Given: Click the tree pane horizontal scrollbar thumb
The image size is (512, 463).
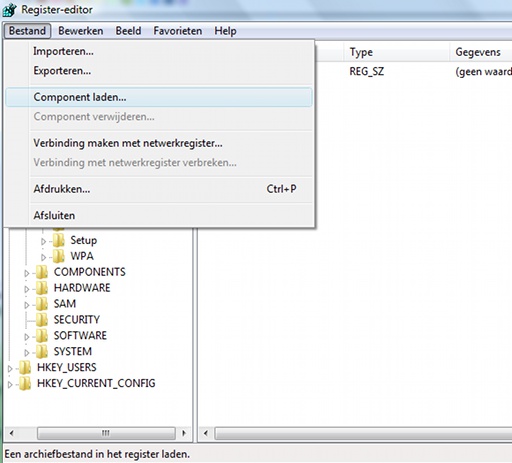Looking at the screenshot, I should (106, 433).
